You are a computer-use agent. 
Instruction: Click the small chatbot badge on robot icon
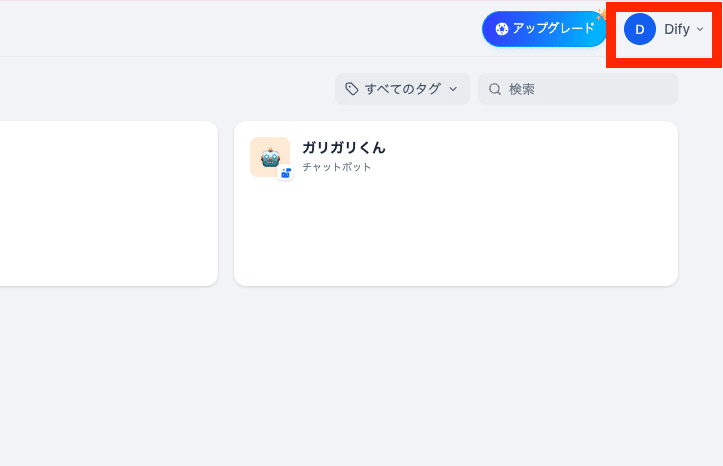pyautogui.click(x=285, y=173)
